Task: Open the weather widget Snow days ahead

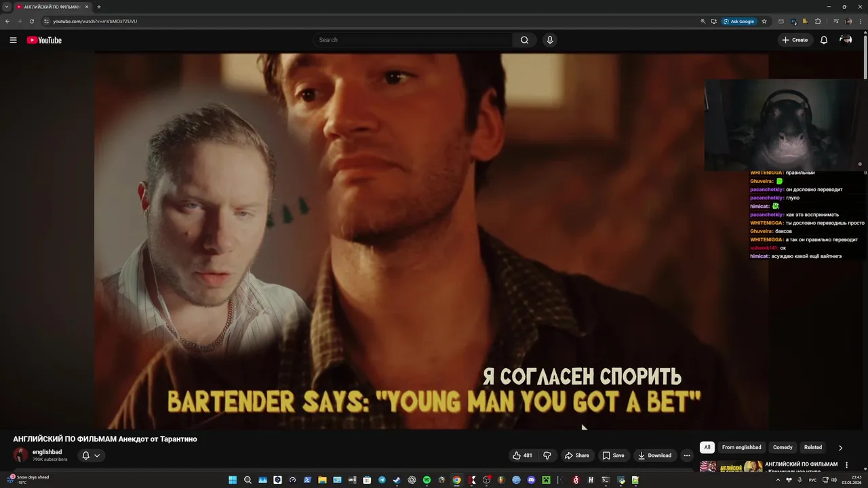Action: [27, 479]
